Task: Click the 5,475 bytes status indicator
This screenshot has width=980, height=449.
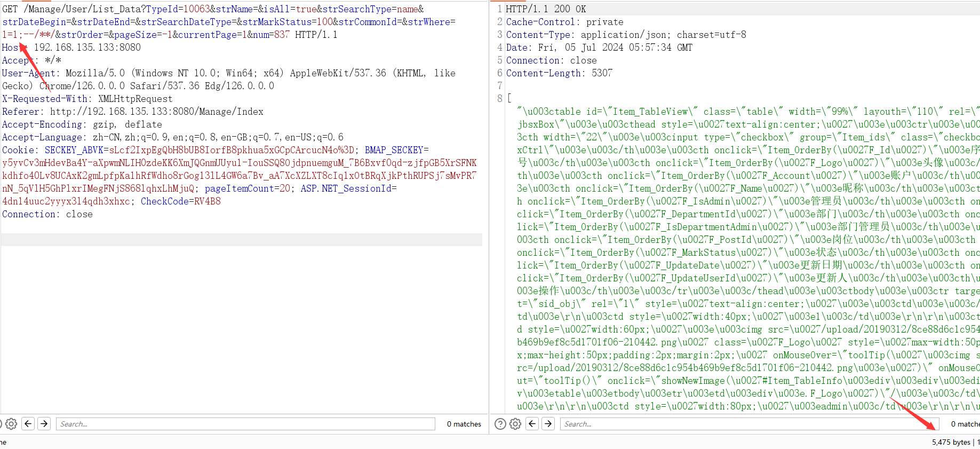Action: coord(951,442)
